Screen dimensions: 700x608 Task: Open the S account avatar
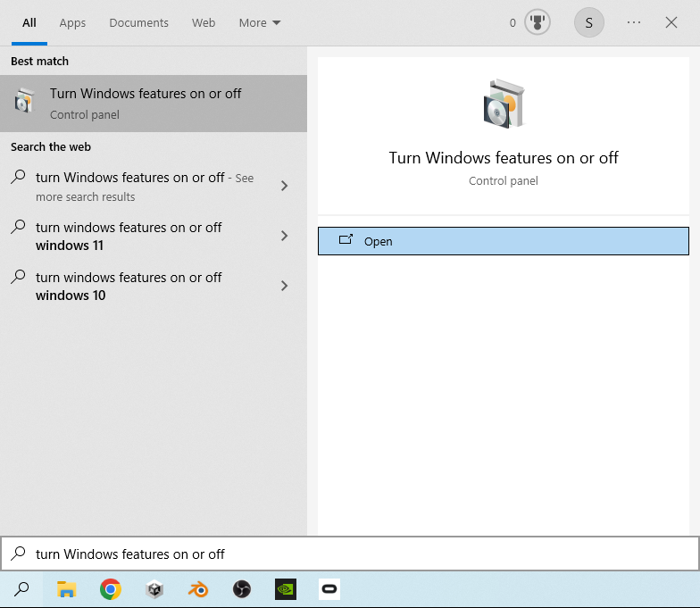point(589,22)
